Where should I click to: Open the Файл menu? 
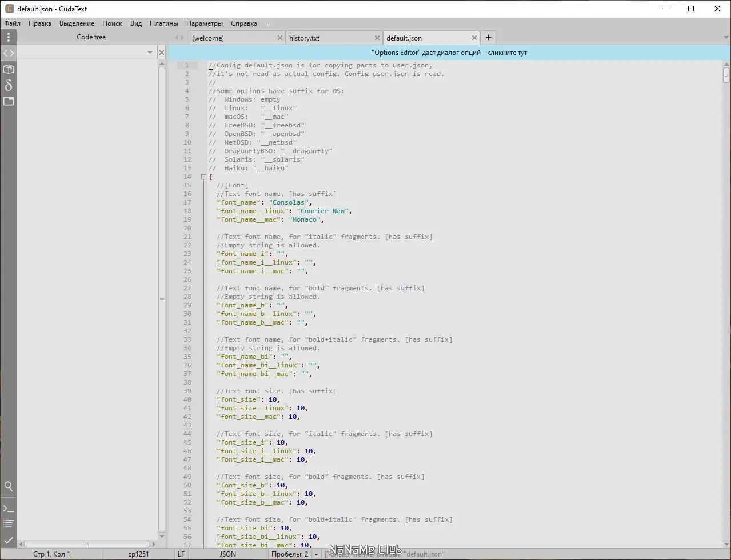[12, 23]
